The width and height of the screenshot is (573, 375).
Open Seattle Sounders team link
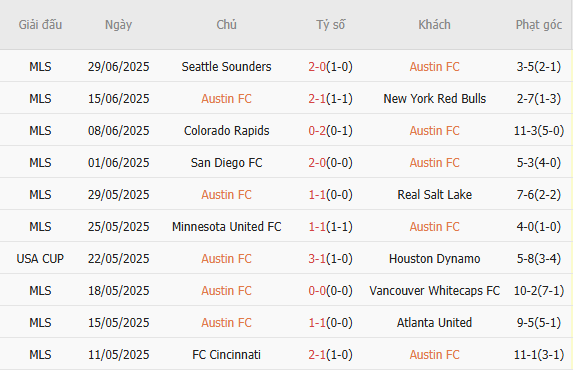(x=226, y=67)
